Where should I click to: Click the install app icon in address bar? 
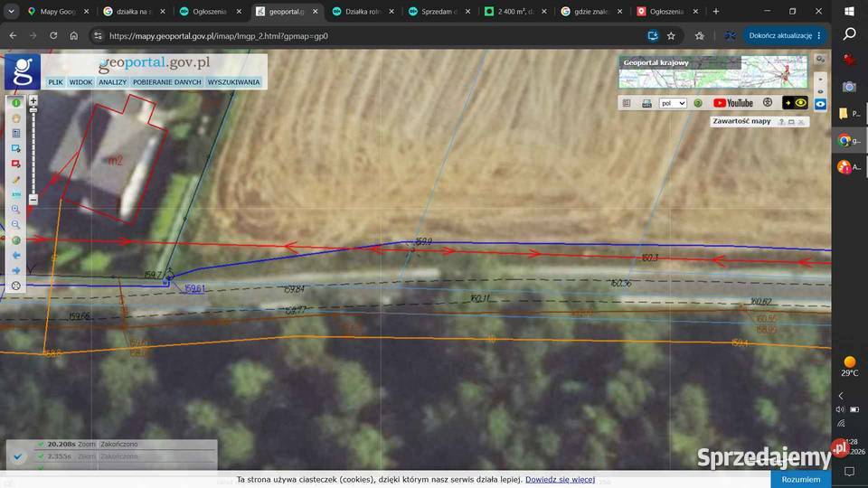point(653,36)
